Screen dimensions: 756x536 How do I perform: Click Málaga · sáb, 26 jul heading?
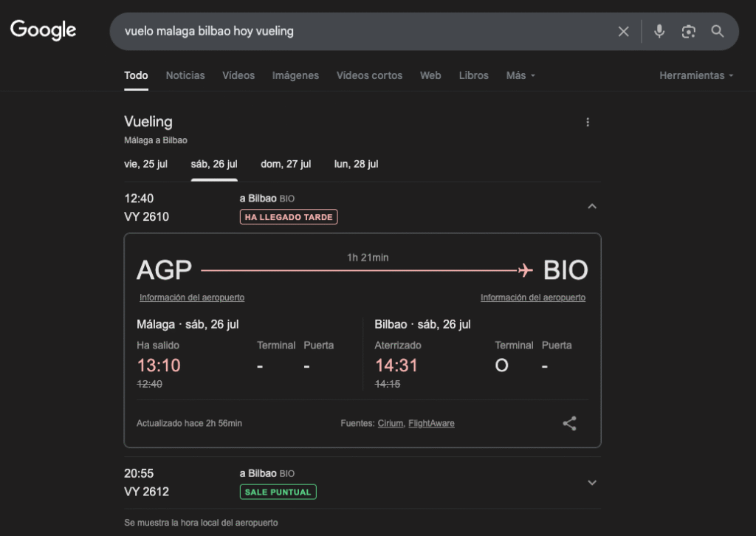pyautogui.click(x=188, y=324)
